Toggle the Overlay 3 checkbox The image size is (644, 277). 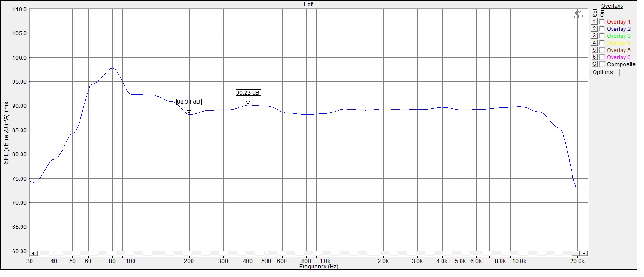(602, 36)
